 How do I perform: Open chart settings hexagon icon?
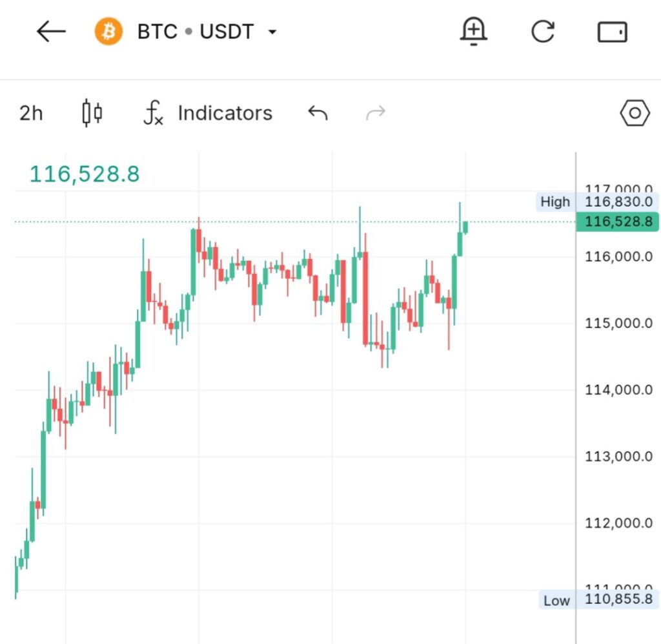coord(634,113)
